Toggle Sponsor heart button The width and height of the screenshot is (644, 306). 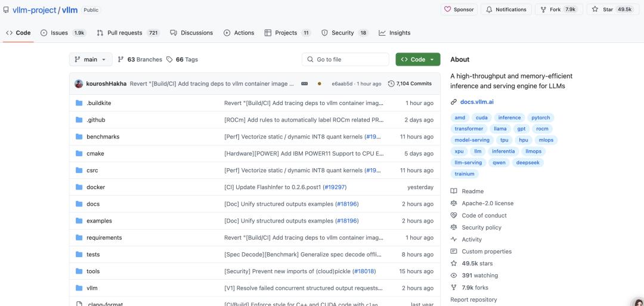[459, 10]
